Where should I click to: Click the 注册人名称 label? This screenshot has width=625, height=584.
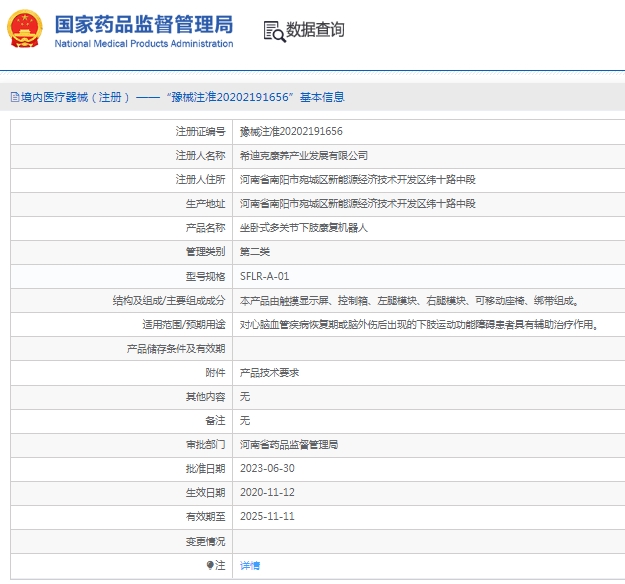coord(200,155)
